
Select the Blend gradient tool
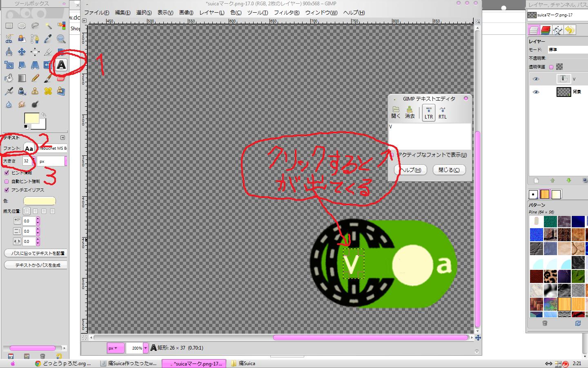click(22, 78)
